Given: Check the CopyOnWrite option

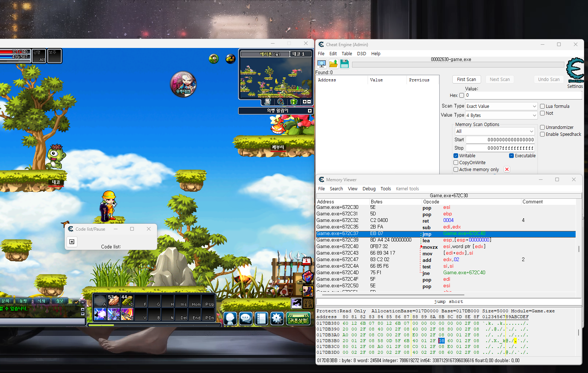Looking at the screenshot, I should [x=456, y=163].
